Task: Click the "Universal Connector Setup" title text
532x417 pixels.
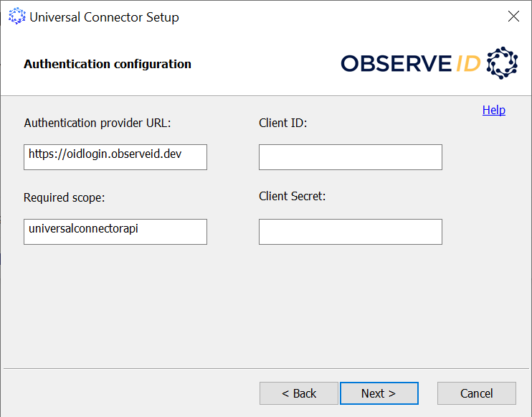Action: point(105,17)
